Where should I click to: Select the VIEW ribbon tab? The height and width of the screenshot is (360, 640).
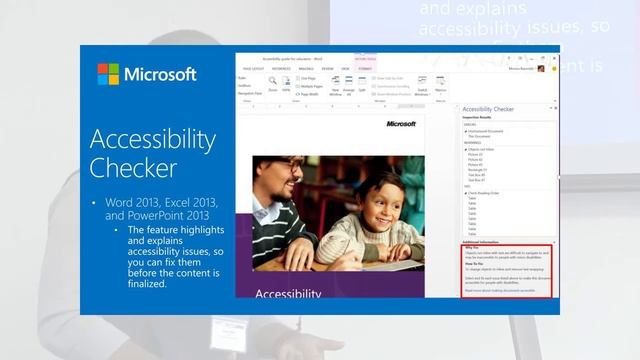coord(345,69)
